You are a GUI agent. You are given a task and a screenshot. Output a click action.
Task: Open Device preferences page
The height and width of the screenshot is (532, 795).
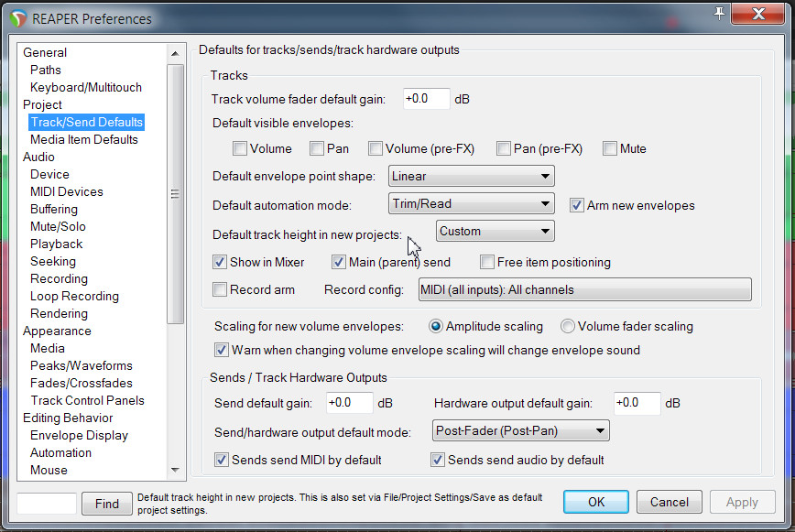point(49,174)
